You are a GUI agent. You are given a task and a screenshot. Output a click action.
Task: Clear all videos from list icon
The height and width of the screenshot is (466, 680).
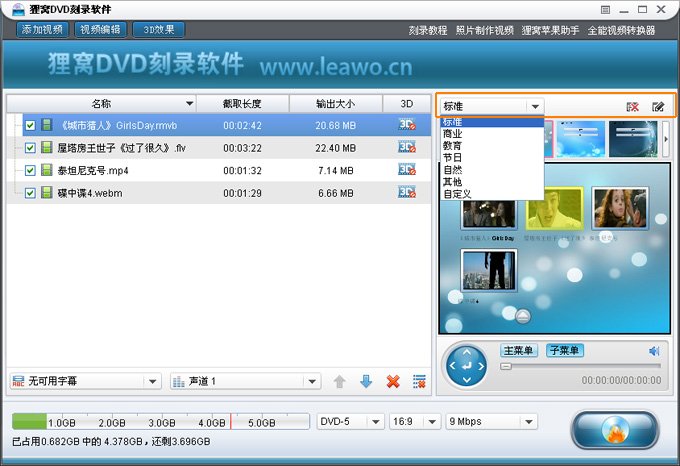(x=419, y=381)
